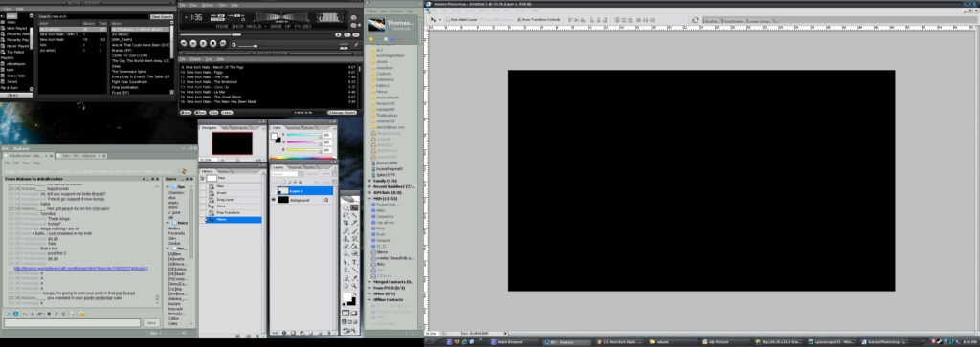Adjust the Winamp volume slider

click(248, 46)
